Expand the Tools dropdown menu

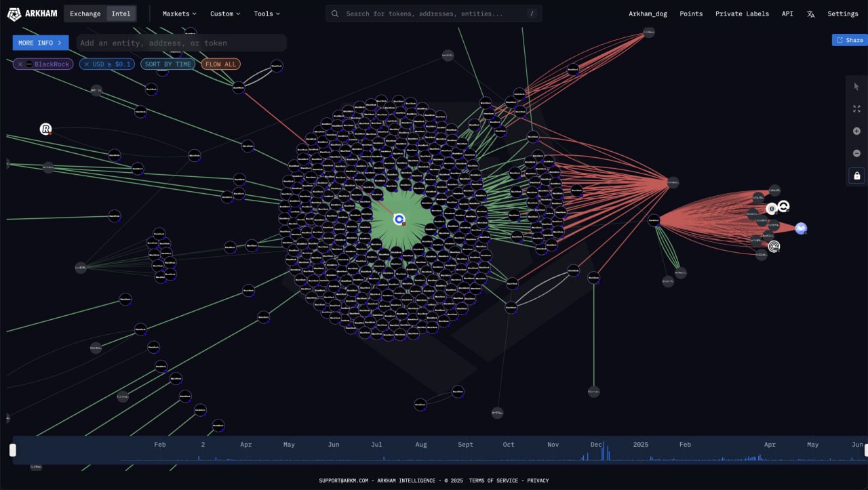[267, 14]
